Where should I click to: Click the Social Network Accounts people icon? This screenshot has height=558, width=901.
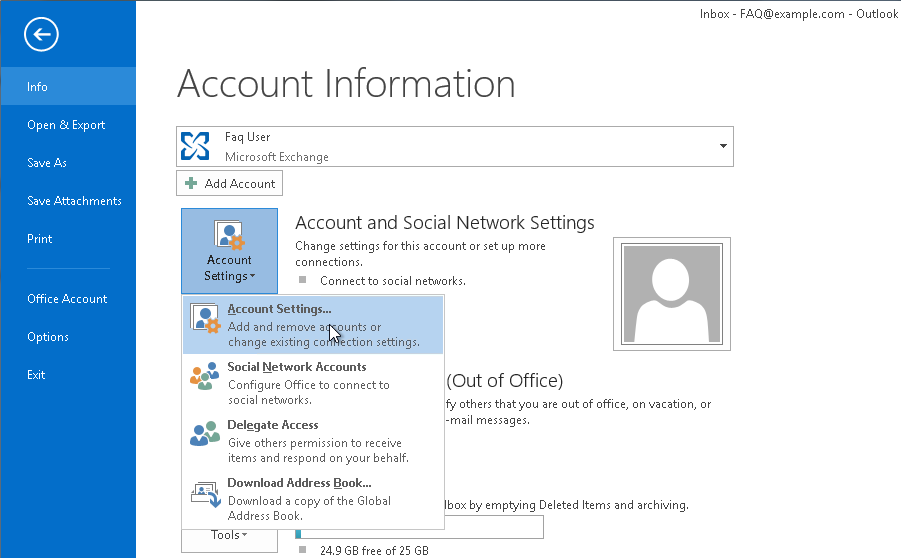pos(205,376)
